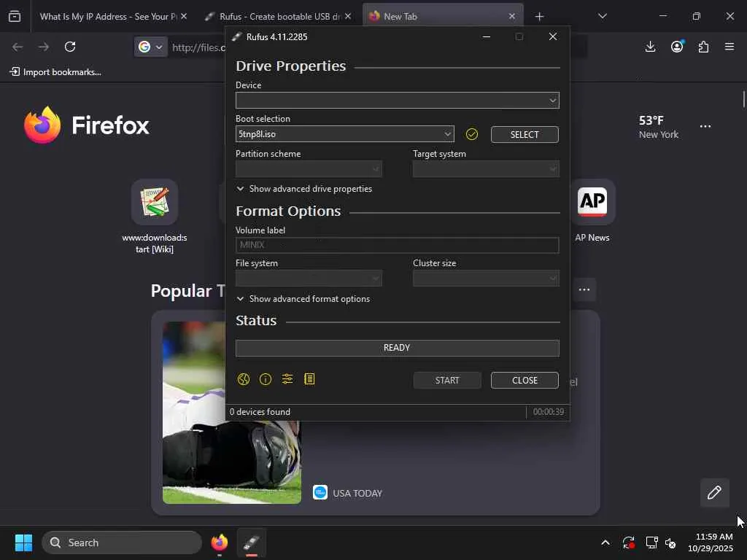This screenshot has width=747, height=560.
Task: Open taskbar clock and date
Action: tap(710, 542)
